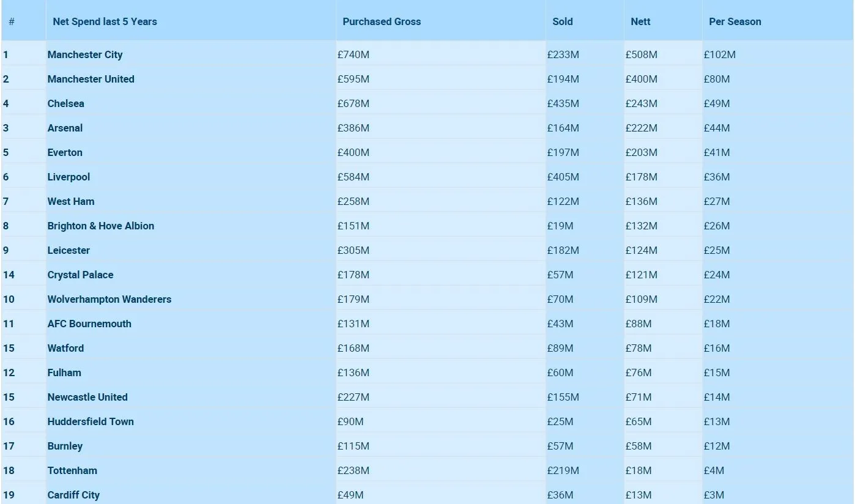
Task: Click Leicester's £305M purchased gross value
Action: (353, 250)
